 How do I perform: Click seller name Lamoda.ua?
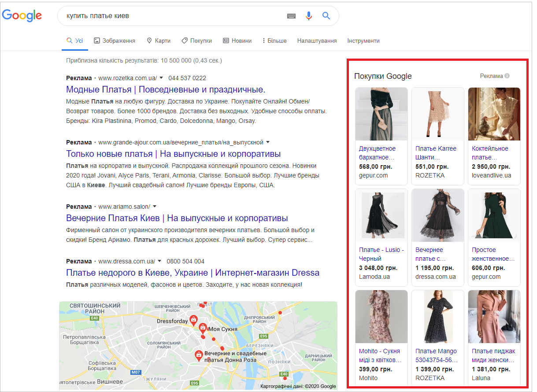pyautogui.click(x=374, y=277)
